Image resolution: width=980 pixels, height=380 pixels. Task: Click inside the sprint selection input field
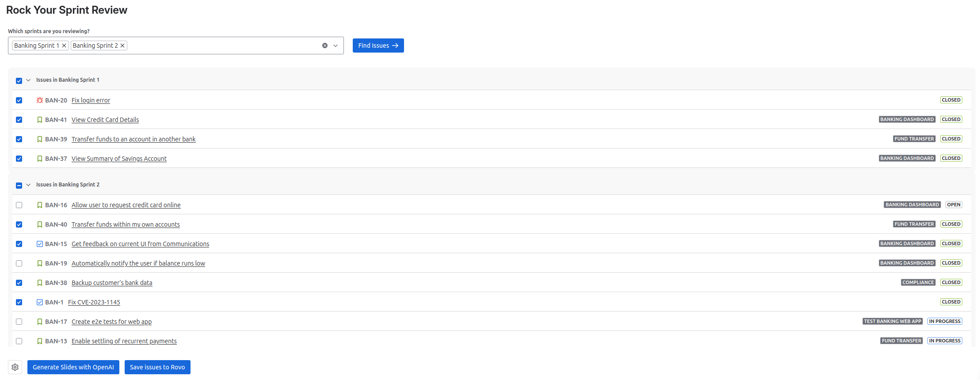point(221,46)
